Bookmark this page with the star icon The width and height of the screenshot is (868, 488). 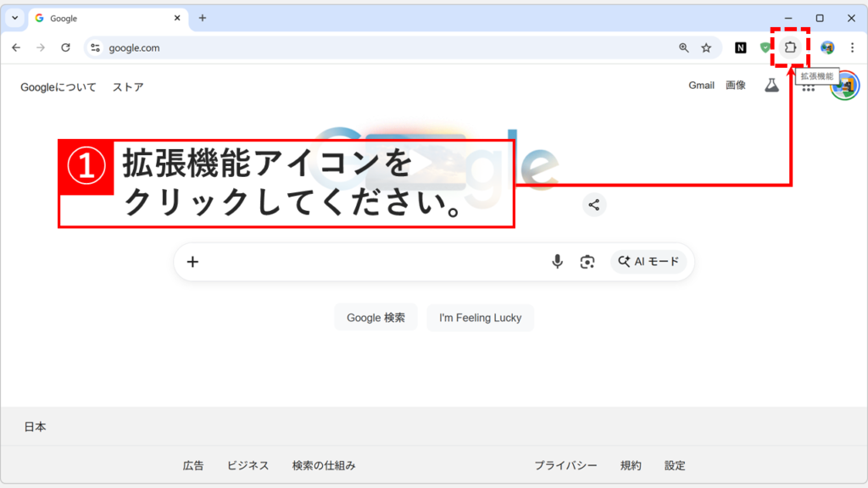(x=706, y=48)
